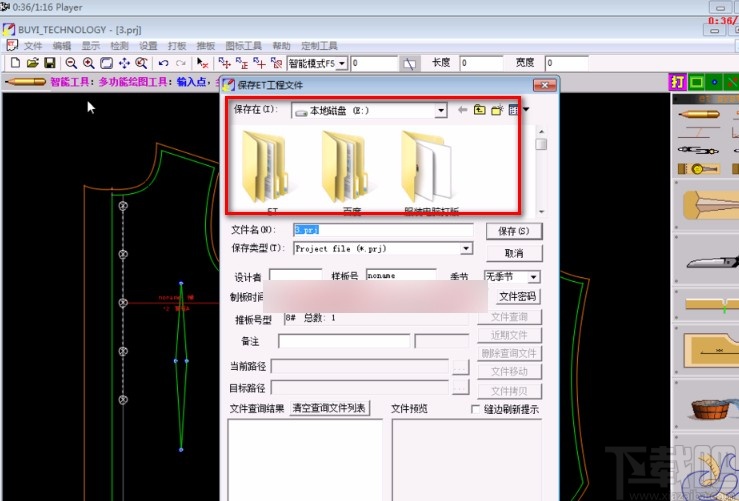This screenshot has width=739, height=501.
Task: Open the 智能模式F5 dropdown
Action: (x=342, y=63)
